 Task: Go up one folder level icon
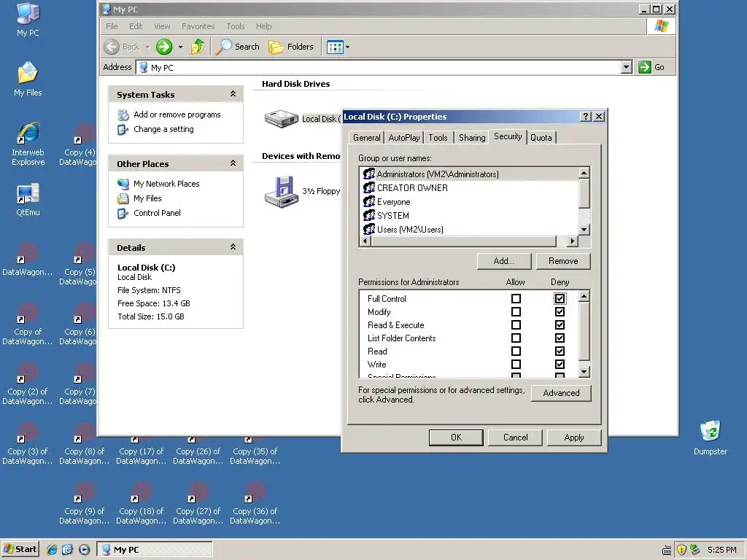coord(197,47)
